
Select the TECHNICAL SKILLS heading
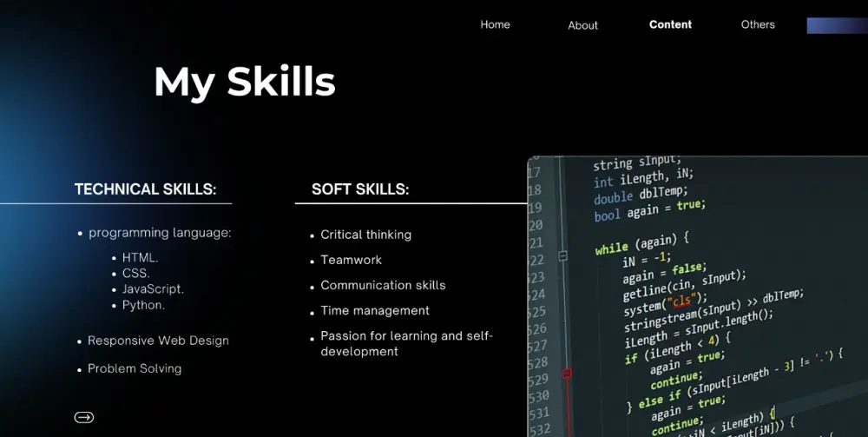[x=146, y=189]
